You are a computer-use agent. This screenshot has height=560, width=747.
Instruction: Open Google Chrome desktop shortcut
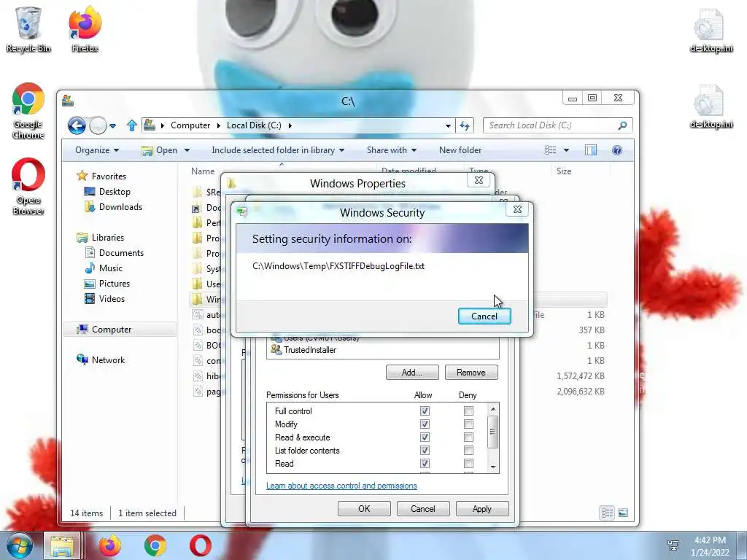click(28, 111)
